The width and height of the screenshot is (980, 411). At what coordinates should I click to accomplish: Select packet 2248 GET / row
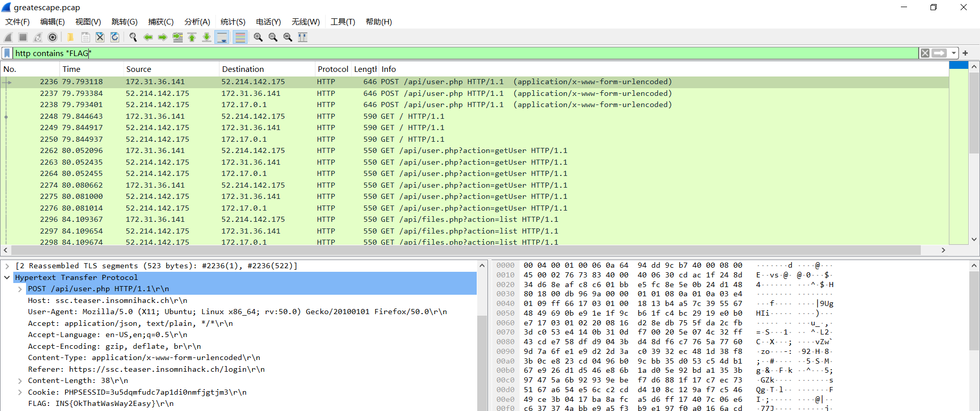[x=475, y=116]
